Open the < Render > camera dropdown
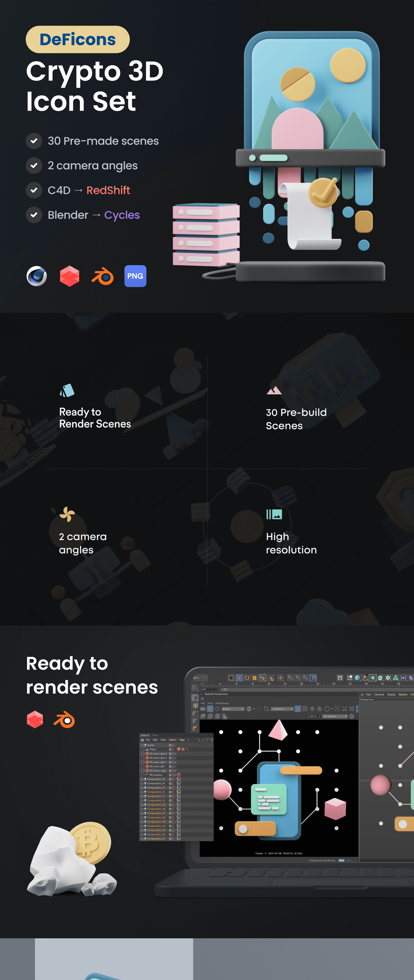The height and width of the screenshot is (980, 414). 282,709
